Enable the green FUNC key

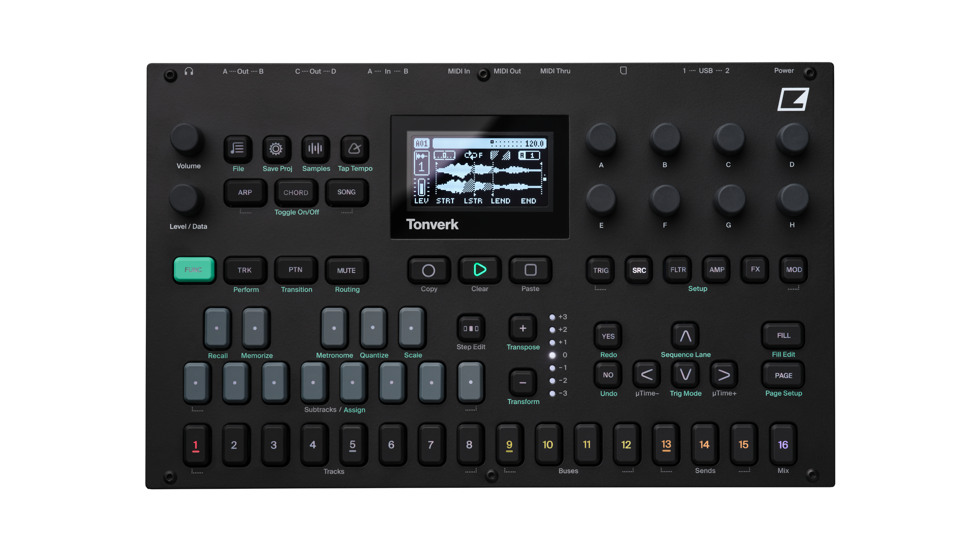coord(194,270)
